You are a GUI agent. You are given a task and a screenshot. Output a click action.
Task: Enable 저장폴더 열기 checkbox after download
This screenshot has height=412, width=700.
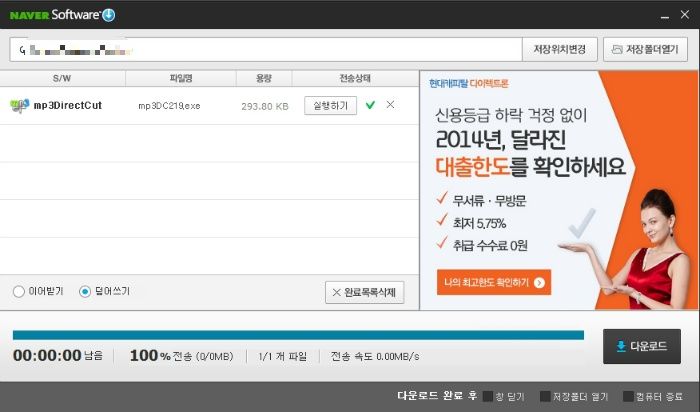pyautogui.click(x=545, y=396)
